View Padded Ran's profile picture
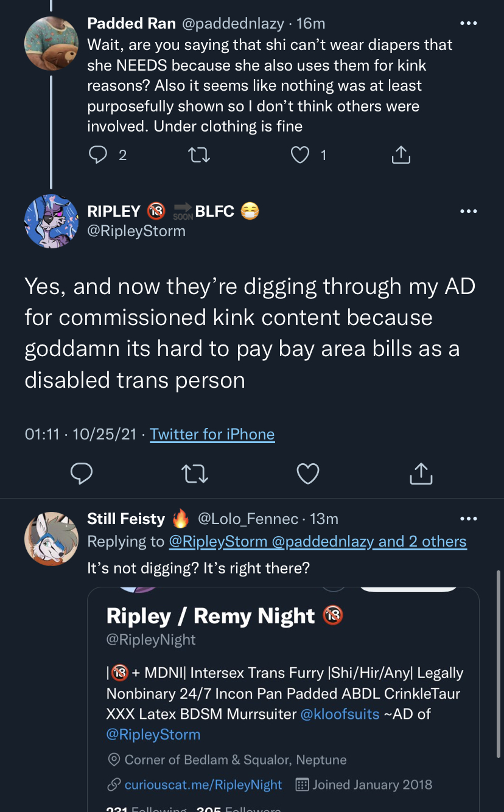The height and width of the screenshot is (812, 504). click(51, 44)
